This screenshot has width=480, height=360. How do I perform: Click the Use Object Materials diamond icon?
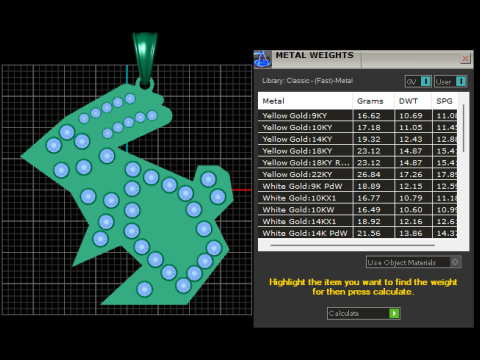[x=455, y=262]
